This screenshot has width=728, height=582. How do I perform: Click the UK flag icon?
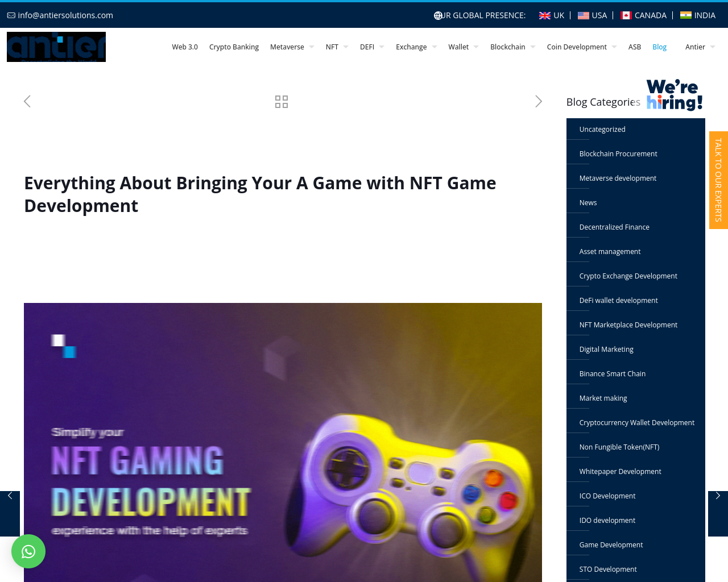[x=545, y=15]
